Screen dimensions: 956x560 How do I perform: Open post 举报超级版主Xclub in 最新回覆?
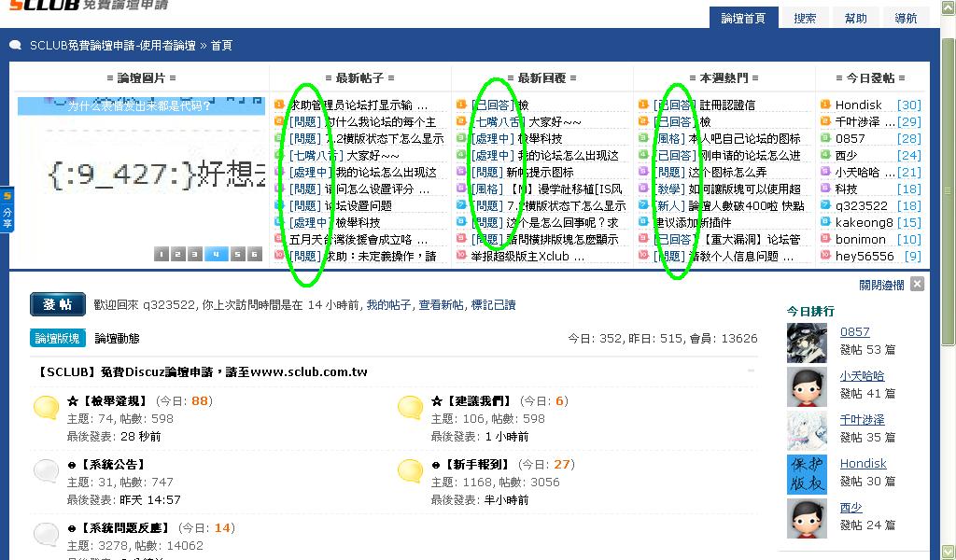(x=528, y=257)
